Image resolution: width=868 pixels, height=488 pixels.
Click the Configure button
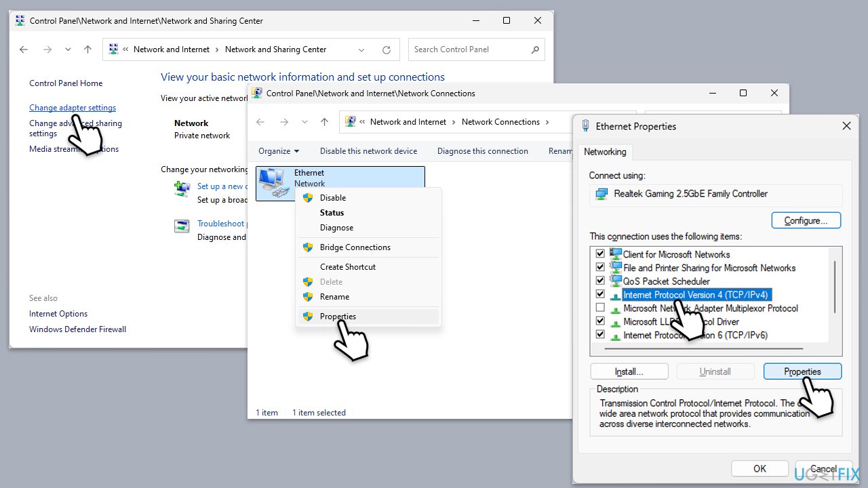coord(806,220)
